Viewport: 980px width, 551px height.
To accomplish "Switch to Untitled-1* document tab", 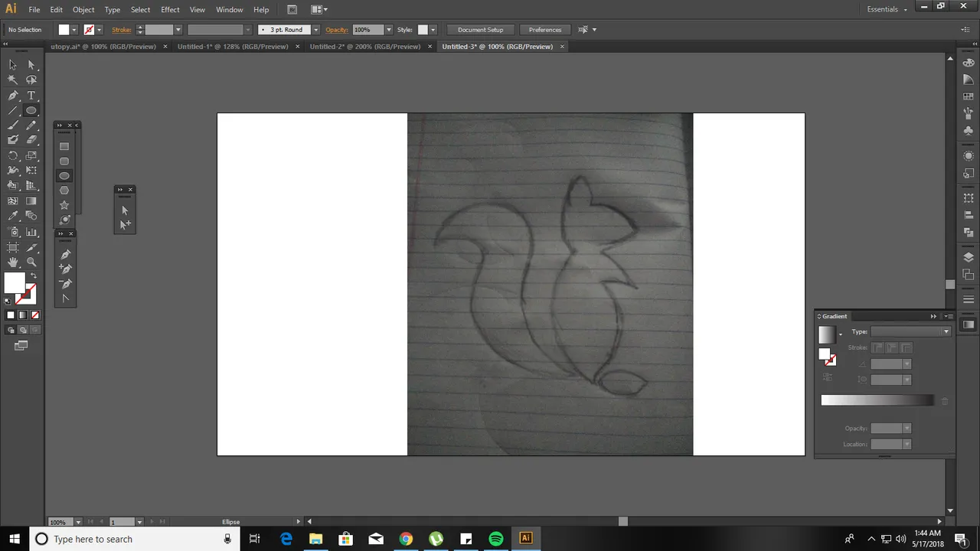I will (x=233, y=47).
